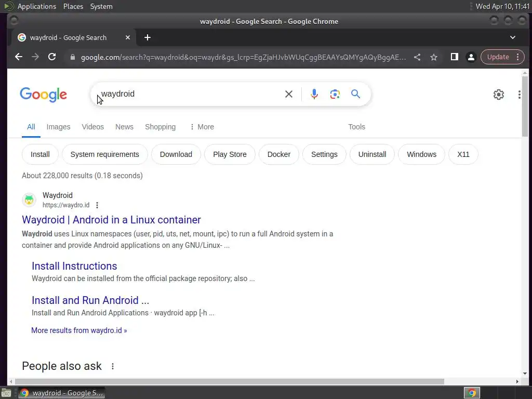This screenshot has width=532, height=399.
Task: Open Chrome three-dot menu beside Update
Action: 518,57
